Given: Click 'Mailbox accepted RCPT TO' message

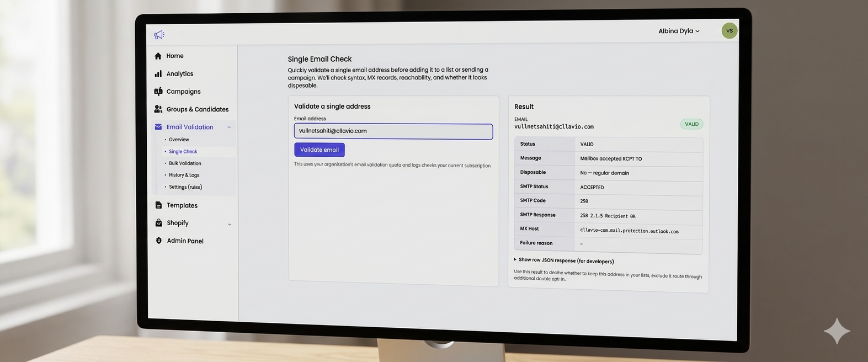Looking at the screenshot, I should click(x=611, y=159).
